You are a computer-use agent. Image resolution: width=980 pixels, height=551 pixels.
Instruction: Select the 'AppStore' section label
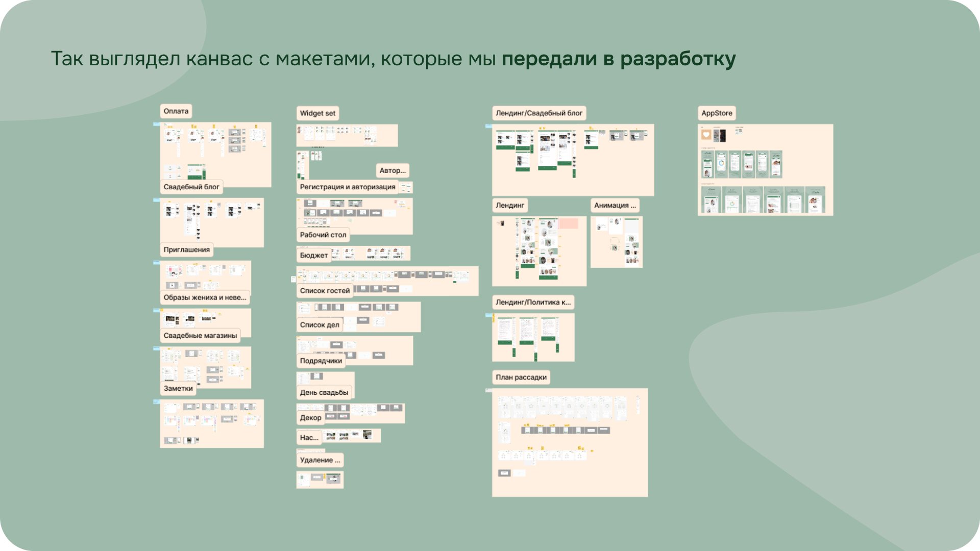point(716,113)
